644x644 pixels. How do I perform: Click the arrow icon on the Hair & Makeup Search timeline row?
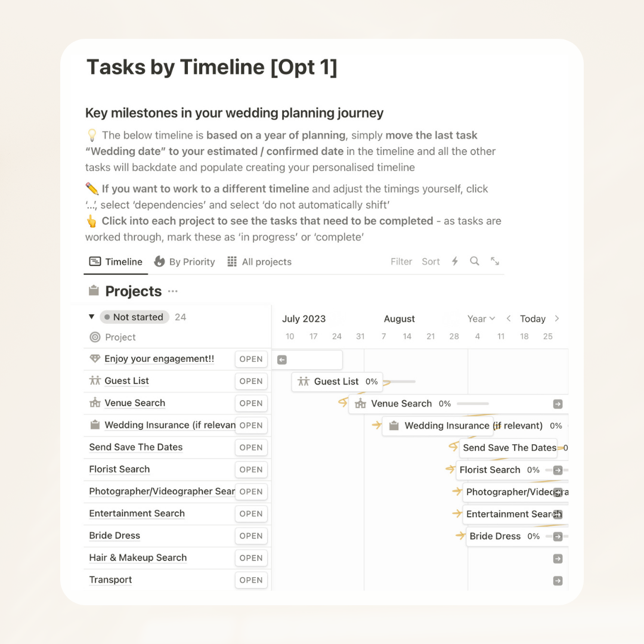point(558,558)
